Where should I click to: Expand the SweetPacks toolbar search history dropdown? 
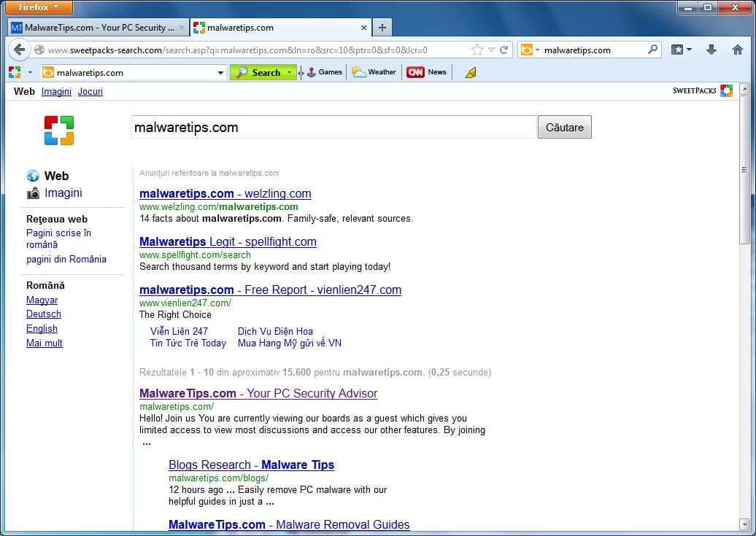pyautogui.click(x=220, y=73)
